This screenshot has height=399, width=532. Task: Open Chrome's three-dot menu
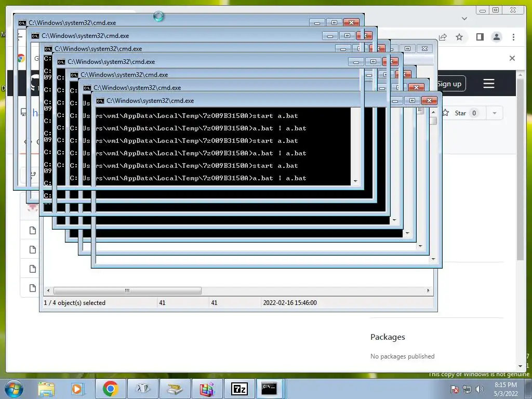pos(513,37)
